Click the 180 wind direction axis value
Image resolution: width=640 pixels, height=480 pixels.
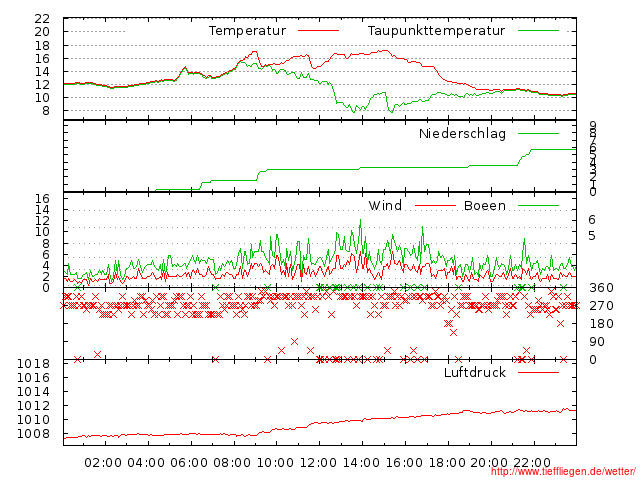tap(601, 324)
